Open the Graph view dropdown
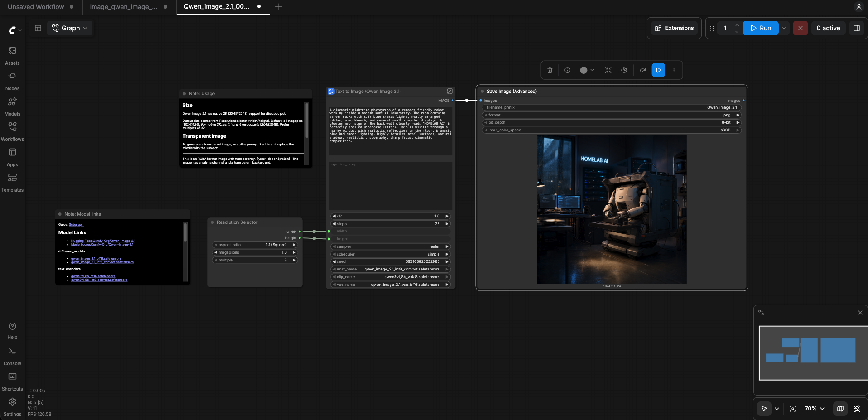 tap(70, 28)
